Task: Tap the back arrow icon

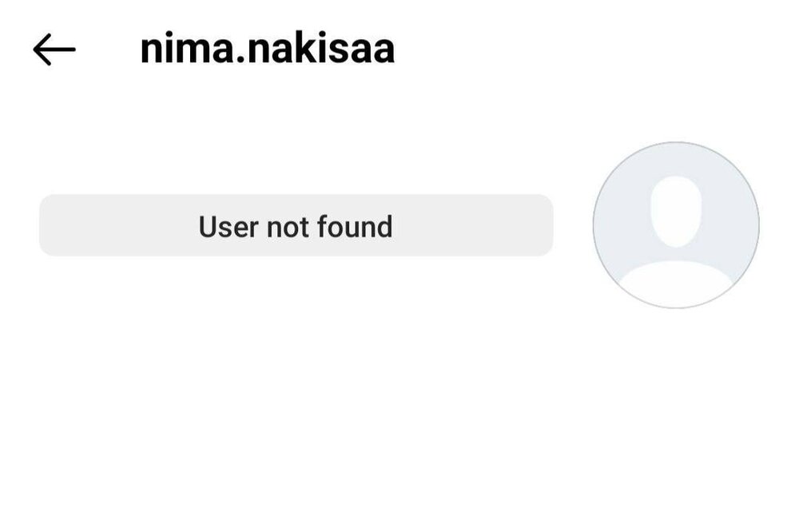Action: [x=54, y=50]
